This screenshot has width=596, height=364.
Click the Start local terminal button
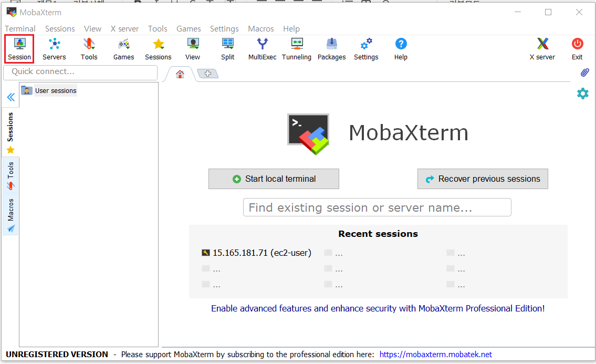click(274, 179)
